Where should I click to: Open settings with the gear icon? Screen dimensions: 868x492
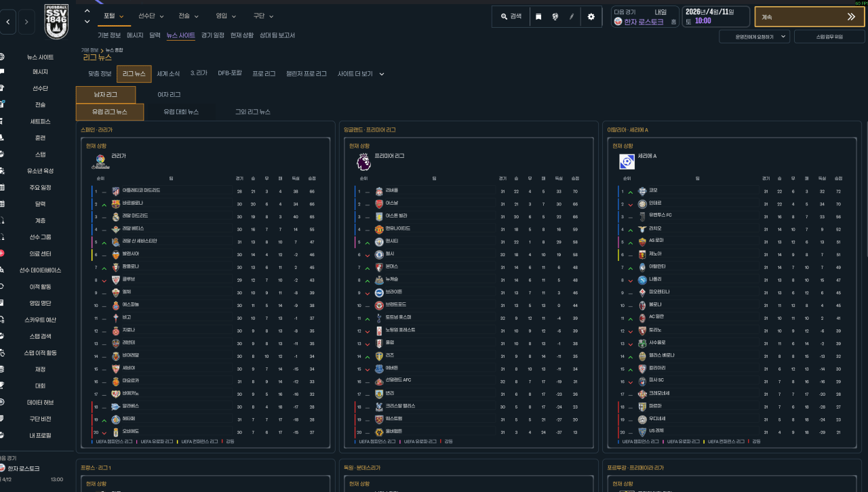click(591, 16)
